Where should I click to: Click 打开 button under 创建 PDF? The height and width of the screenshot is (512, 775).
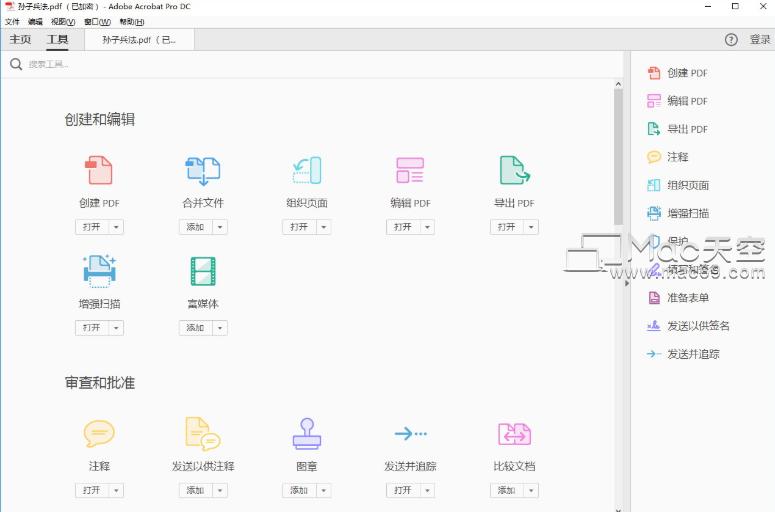pos(92,227)
